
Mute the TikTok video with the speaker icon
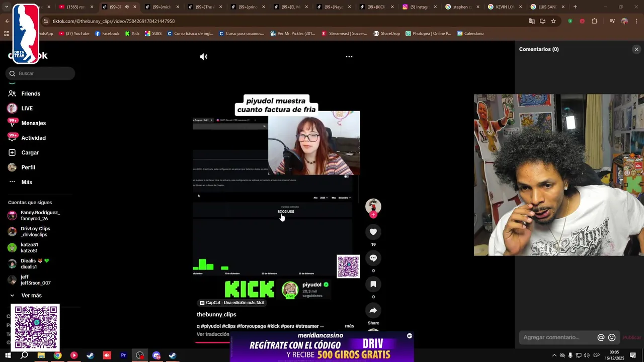coord(204,57)
